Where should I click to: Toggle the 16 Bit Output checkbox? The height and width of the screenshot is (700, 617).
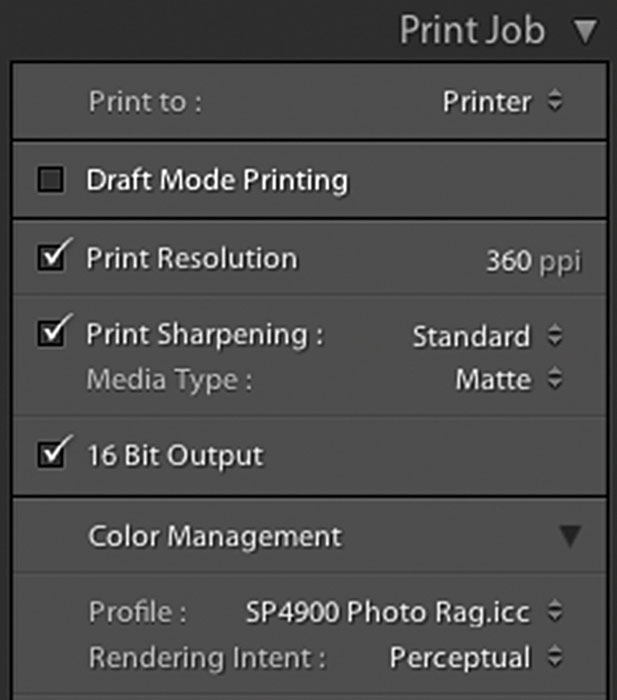[52, 454]
